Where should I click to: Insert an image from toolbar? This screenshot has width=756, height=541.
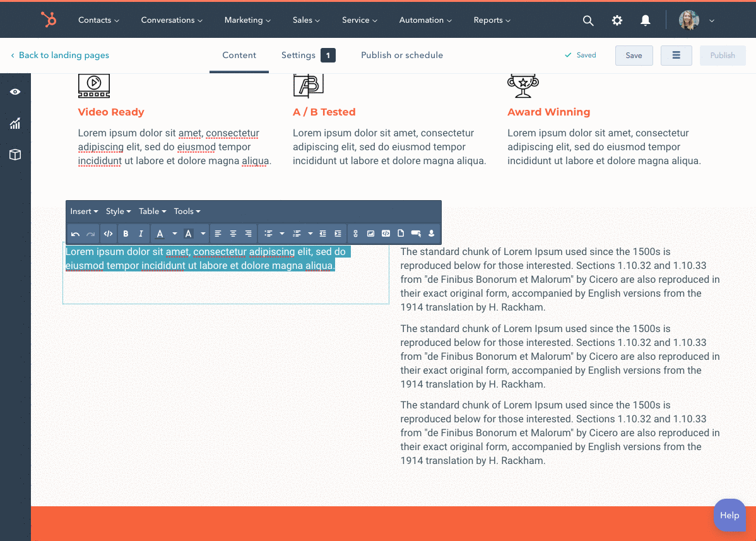pos(370,234)
